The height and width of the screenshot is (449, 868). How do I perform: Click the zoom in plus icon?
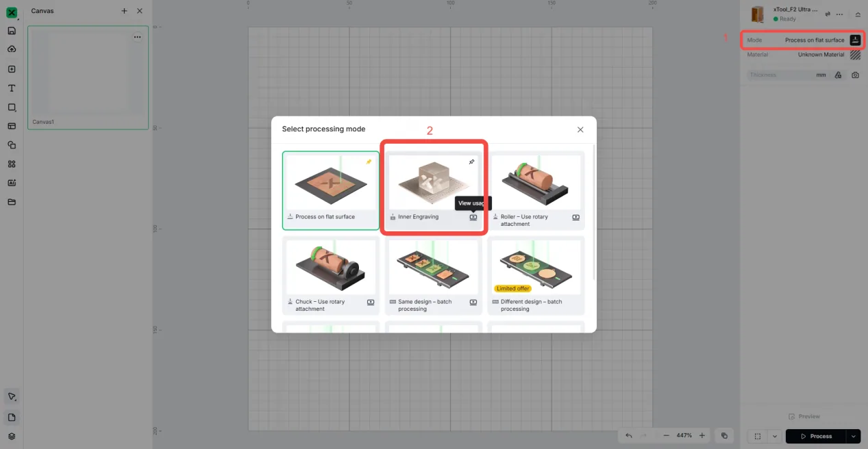coord(702,435)
